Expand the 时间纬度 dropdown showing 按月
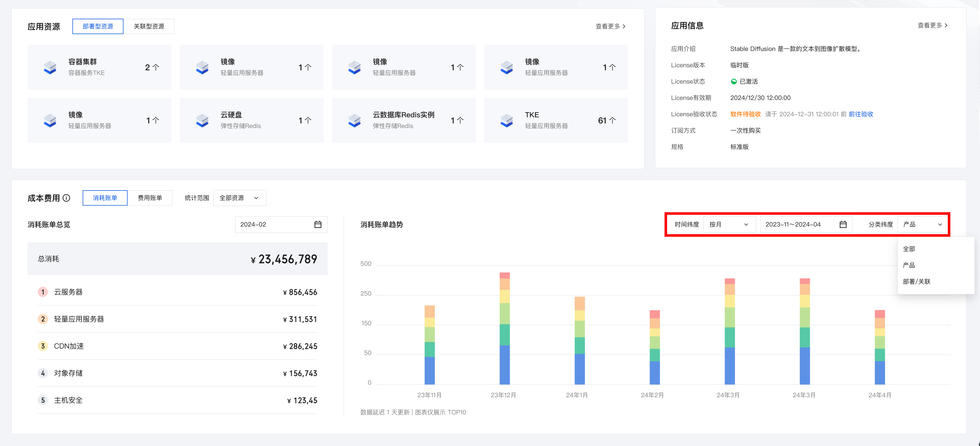Screen dimensions: 980x446 pos(729,225)
